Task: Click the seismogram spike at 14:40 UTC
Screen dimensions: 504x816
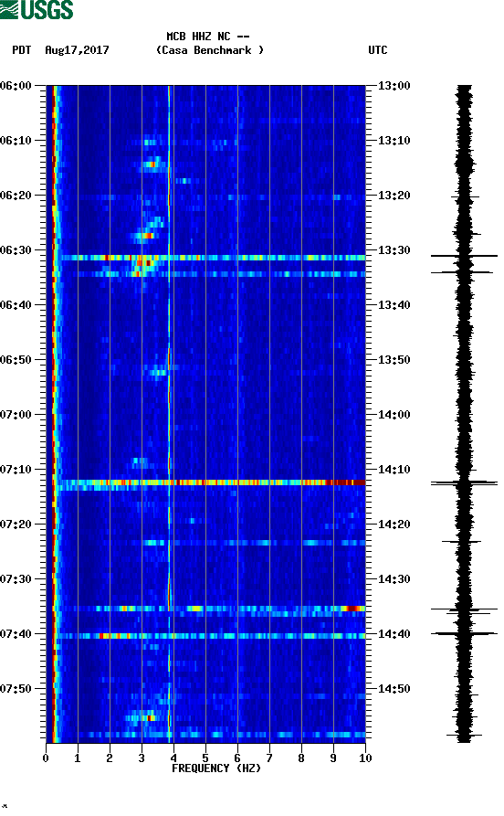Action: [464, 633]
